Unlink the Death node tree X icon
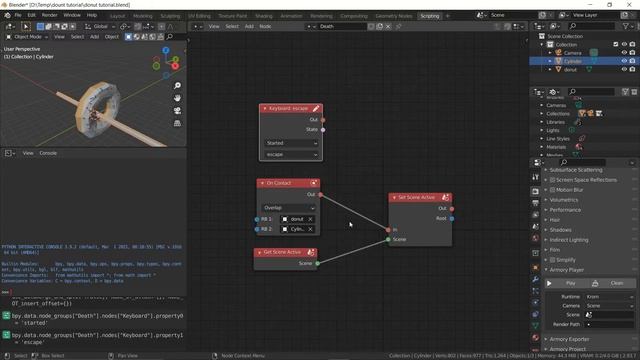 click(388, 27)
